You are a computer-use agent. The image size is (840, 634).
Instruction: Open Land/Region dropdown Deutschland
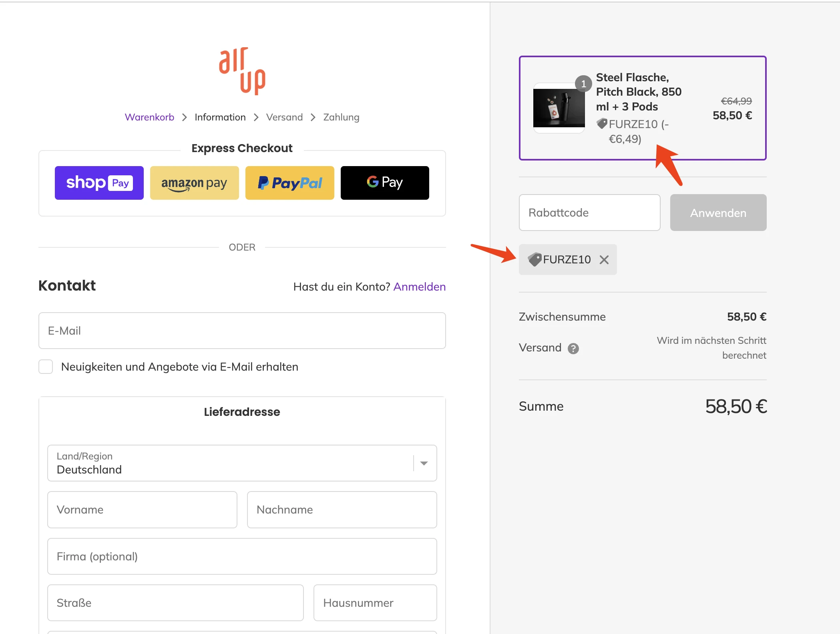tap(242, 463)
